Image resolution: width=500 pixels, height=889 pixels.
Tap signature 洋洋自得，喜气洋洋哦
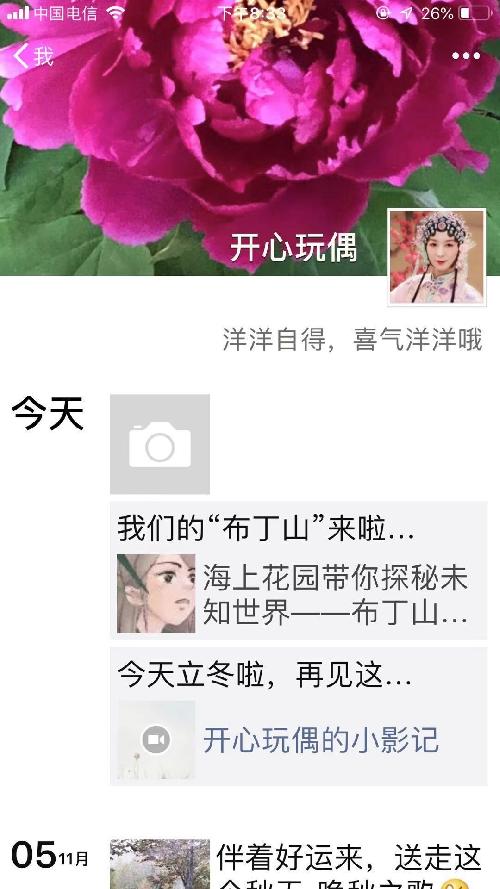click(x=353, y=340)
